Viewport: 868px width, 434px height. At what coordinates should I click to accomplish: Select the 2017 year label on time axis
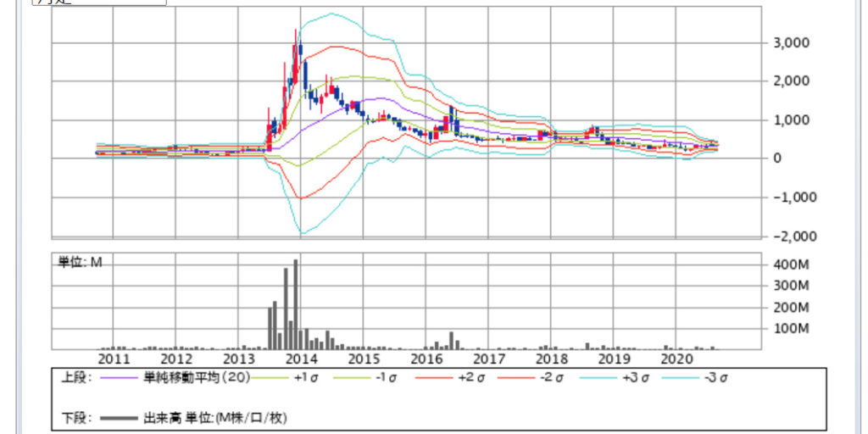pyautogui.click(x=489, y=359)
